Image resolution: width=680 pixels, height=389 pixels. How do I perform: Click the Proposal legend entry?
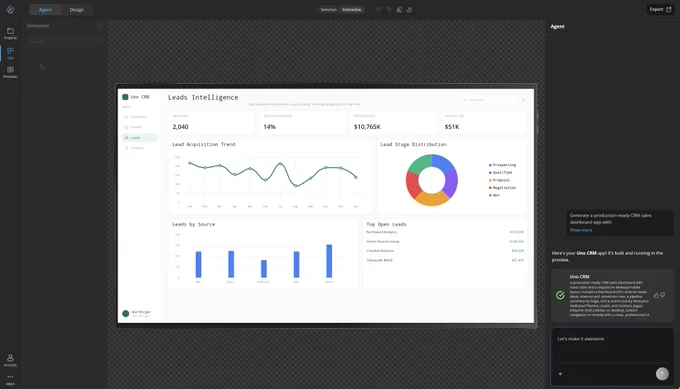click(x=499, y=180)
